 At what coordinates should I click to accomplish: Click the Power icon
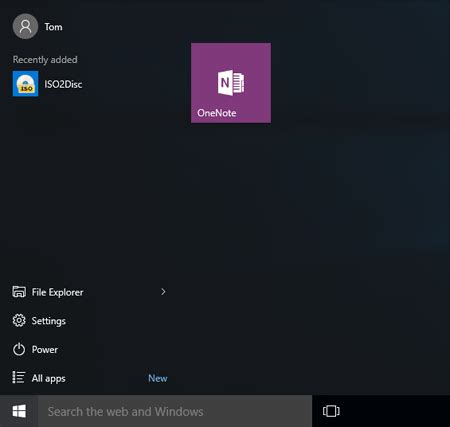tap(19, 349)
